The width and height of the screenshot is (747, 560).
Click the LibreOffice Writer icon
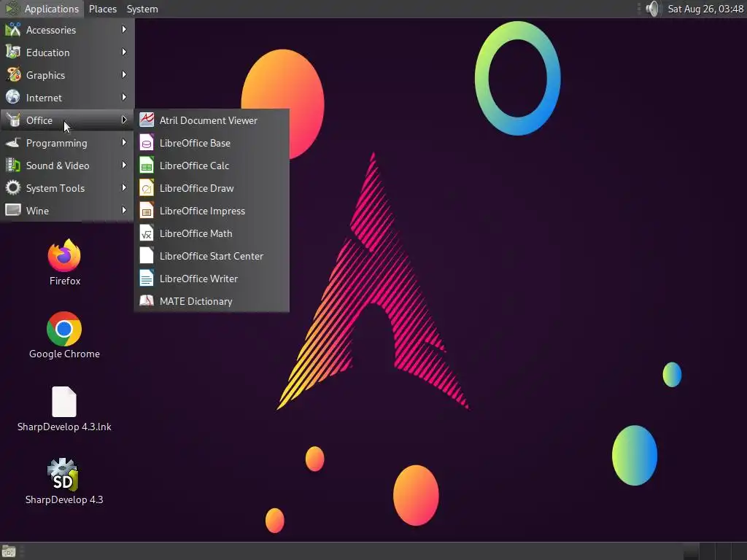coord(147,278)
